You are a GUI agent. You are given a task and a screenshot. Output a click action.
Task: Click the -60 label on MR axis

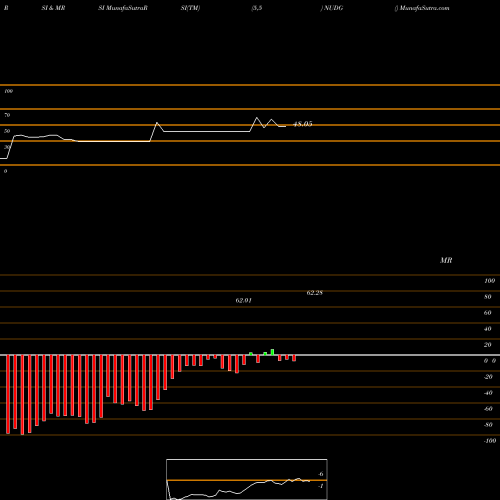tap(488, 409)
